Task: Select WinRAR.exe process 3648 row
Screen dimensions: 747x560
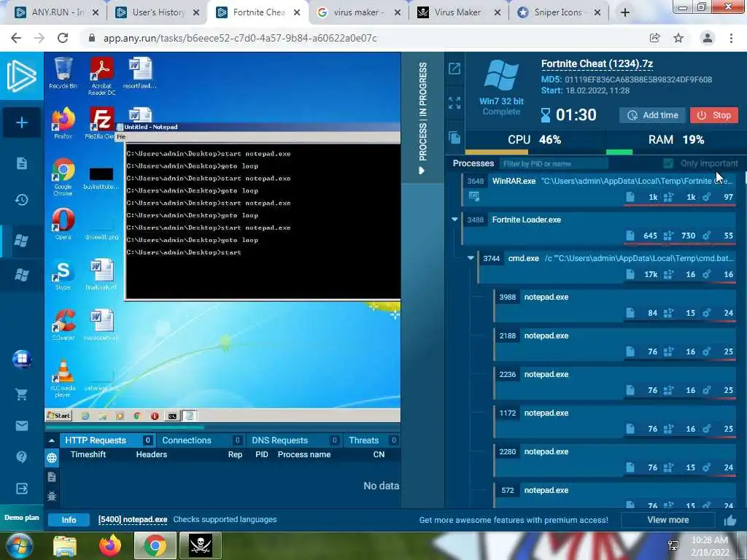Action: tap(600, 190)
